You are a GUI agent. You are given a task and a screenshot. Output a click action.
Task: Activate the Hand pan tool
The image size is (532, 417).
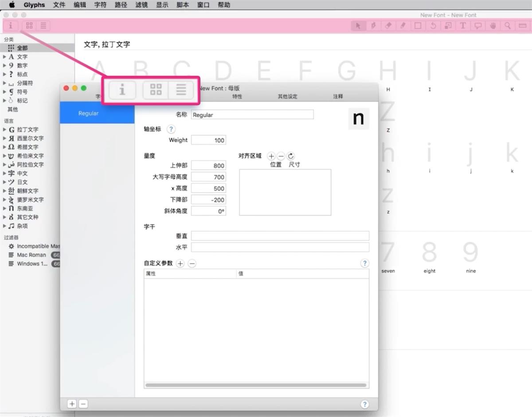coord(493,26)
